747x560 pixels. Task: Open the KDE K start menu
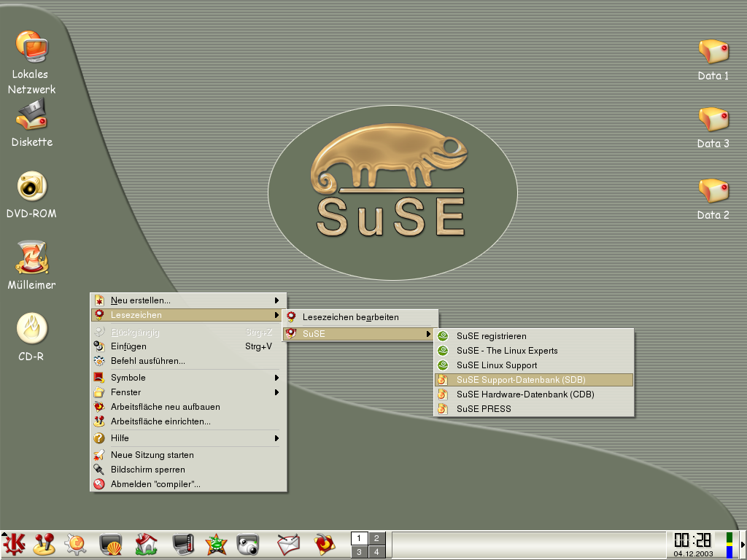point(14,544)
